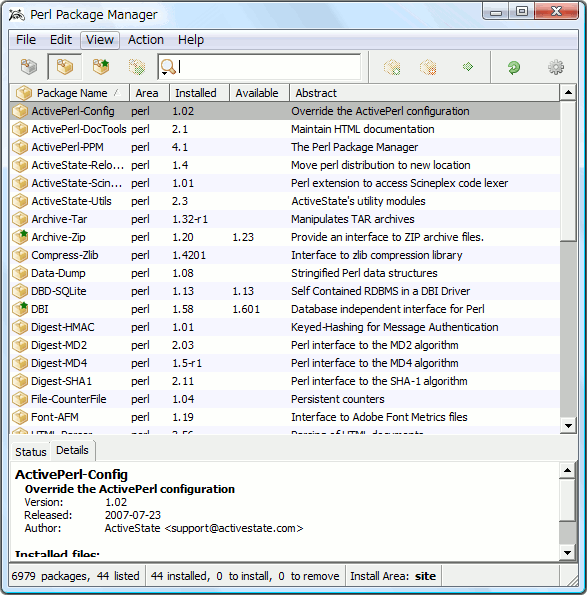Click 'Install Area: site' status entry
Image resolution: width=587 pixels, height=595 pixels.
coord(393,576)
